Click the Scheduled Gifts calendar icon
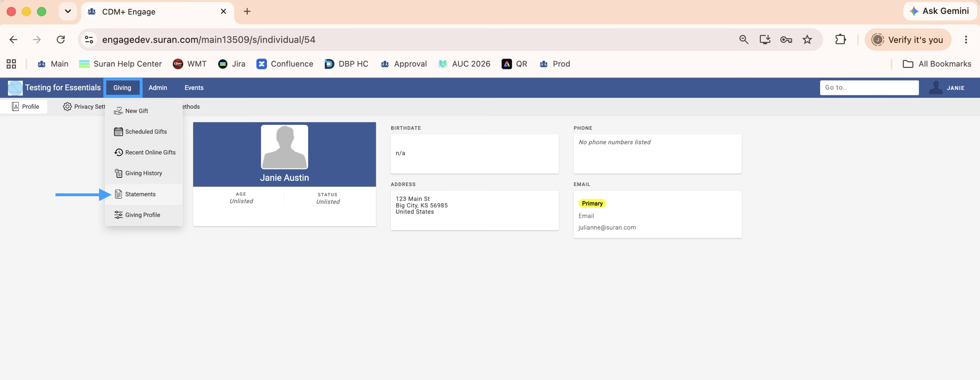 [118, 132]
